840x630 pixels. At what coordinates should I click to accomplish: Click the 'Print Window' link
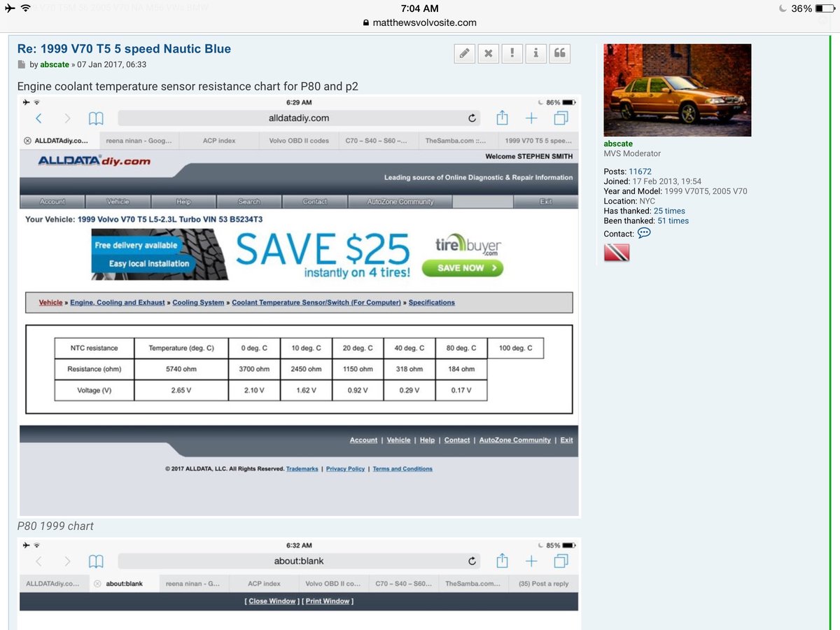[x=328, y=601]
